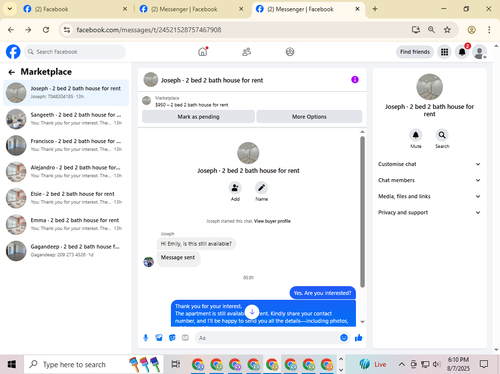500x374 pixels.
Task: Bookmark this page with the star icon
Action: point(447,30)
